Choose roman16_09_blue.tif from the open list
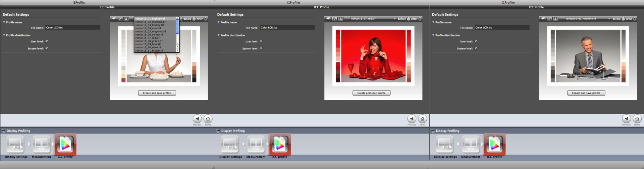The height and width of the screenshot is (169, 644). pos(148,44)
